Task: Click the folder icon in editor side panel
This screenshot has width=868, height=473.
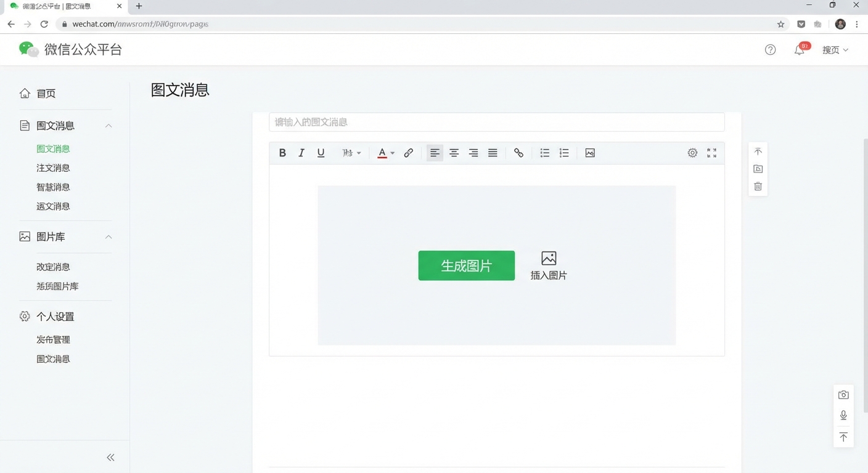Action: [758, 169]
